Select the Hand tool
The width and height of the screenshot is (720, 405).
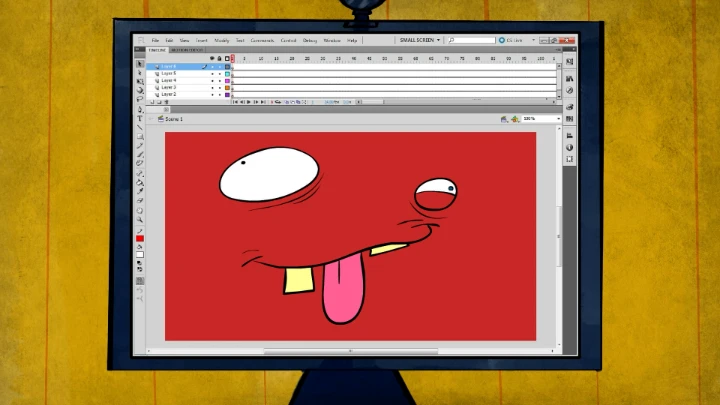coord(140,211)
